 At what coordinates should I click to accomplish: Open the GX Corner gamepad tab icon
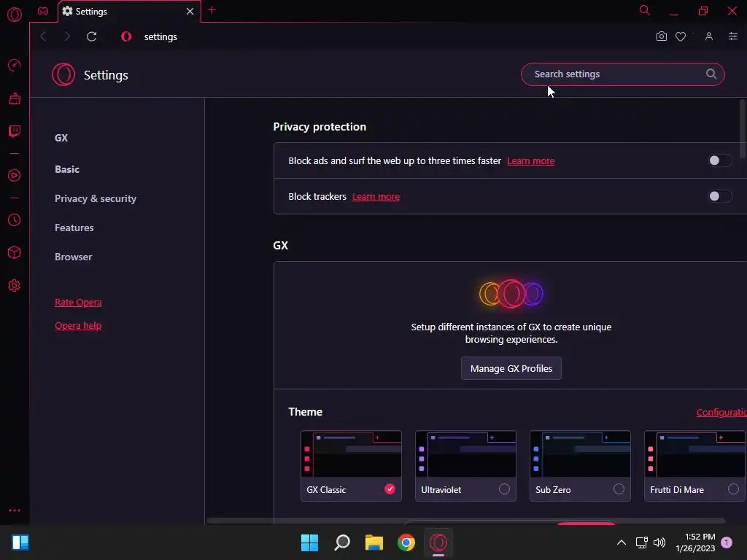pos(43,11)
